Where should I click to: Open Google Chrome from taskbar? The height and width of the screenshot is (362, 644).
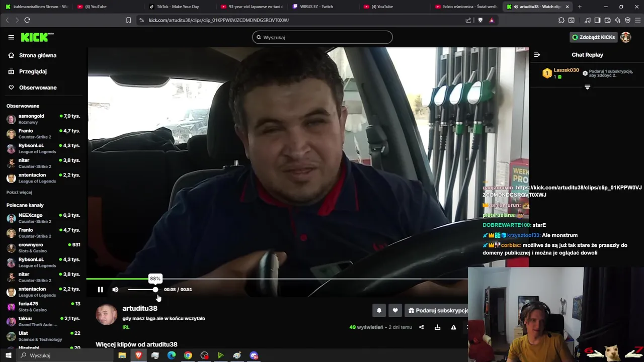pos(188,355)
